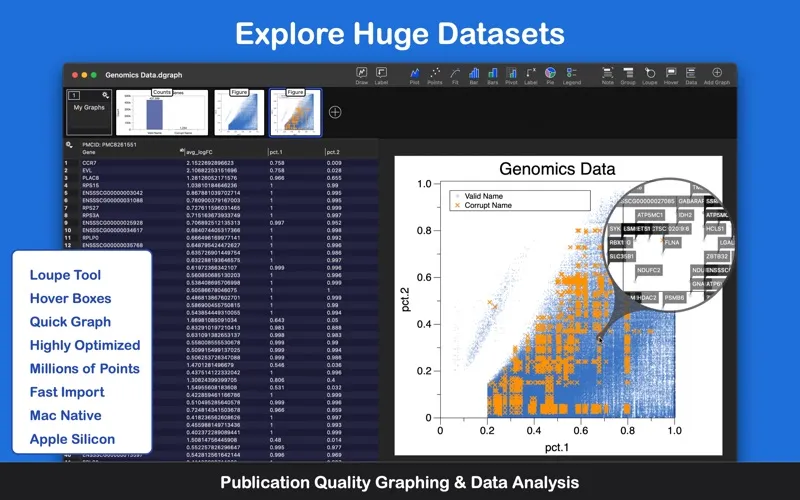The width and height of the screenshot is (800, 500).
Task: Select the Draw tool in toolbar
Action: [361, 75]
